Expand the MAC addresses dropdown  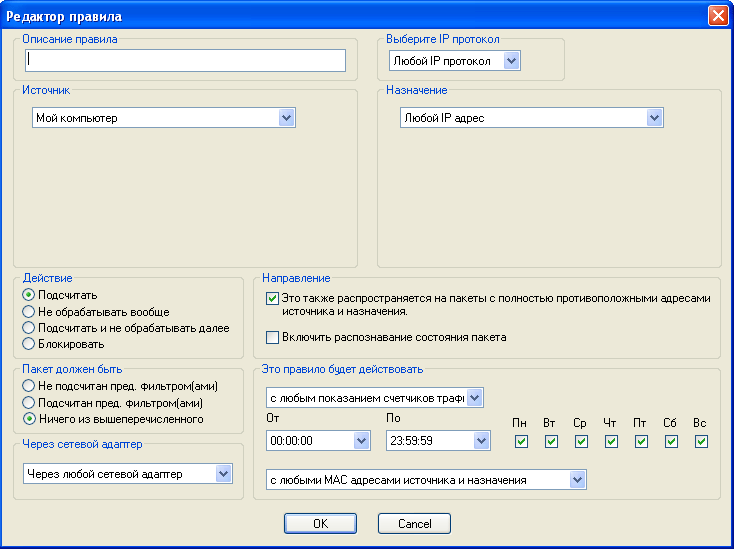[x=576, y=480]
